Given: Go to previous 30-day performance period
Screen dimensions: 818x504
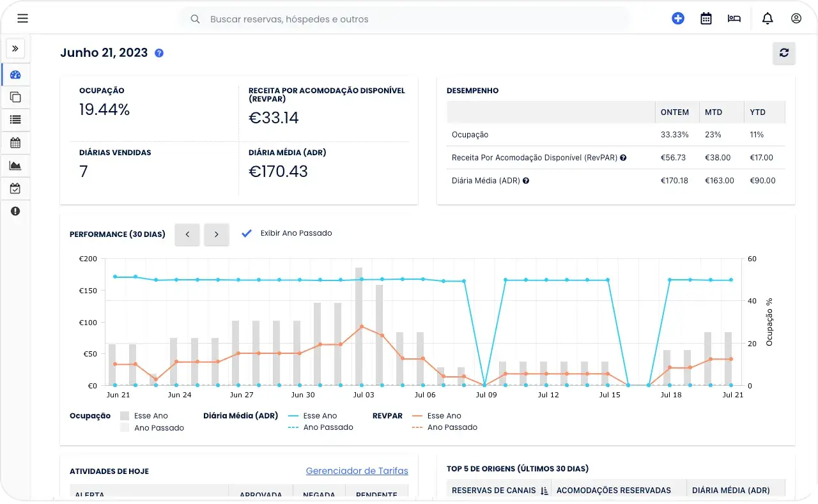Looking at the screenshot, I should pos(187,234).
